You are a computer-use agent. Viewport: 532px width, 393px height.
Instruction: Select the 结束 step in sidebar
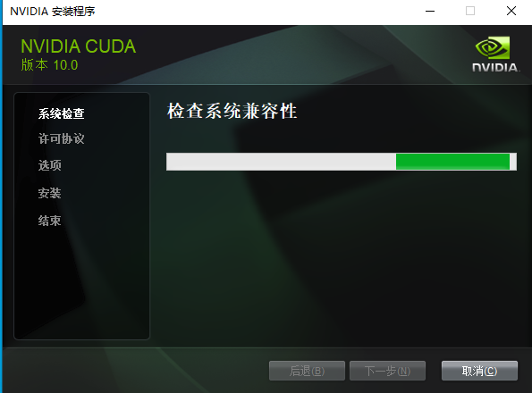click(49, 221)
